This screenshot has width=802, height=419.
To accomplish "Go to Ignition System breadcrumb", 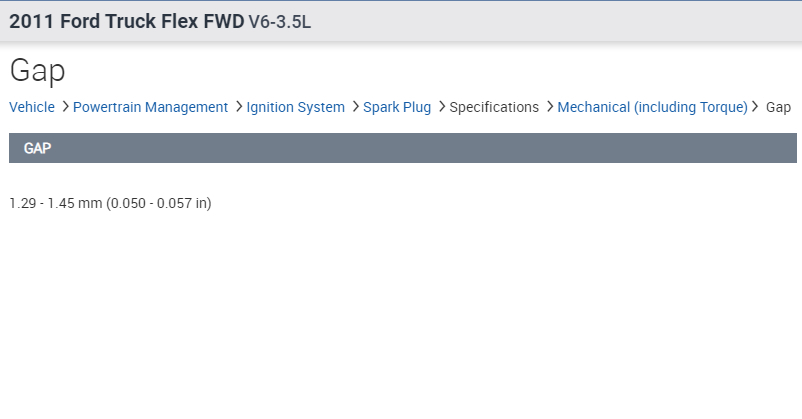I will (x=295, y=107).
